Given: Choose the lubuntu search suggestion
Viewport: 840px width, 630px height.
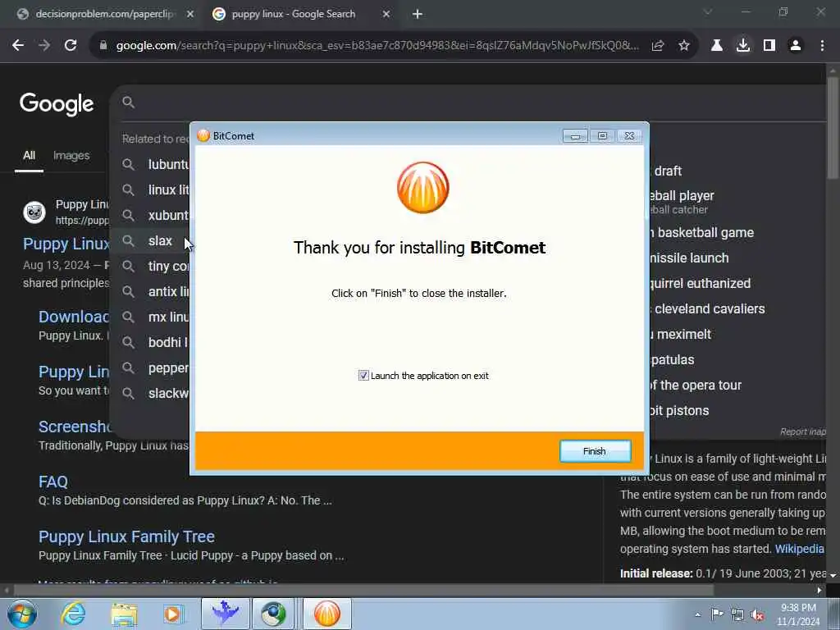Looking at the screenshot, I should [150, 164].
